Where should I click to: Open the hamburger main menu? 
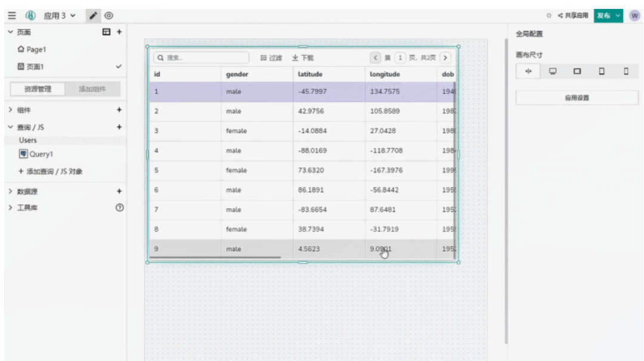11,16
